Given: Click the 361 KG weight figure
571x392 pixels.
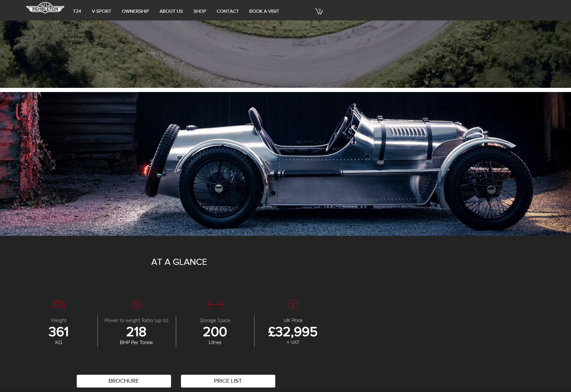Looking at the screenshot, I should coord(59,332).
